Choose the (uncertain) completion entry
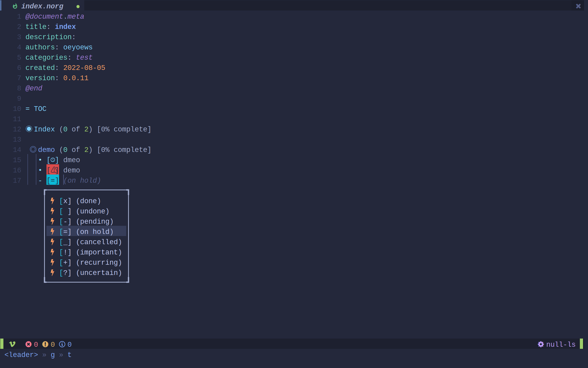 [x=99, y=273]
